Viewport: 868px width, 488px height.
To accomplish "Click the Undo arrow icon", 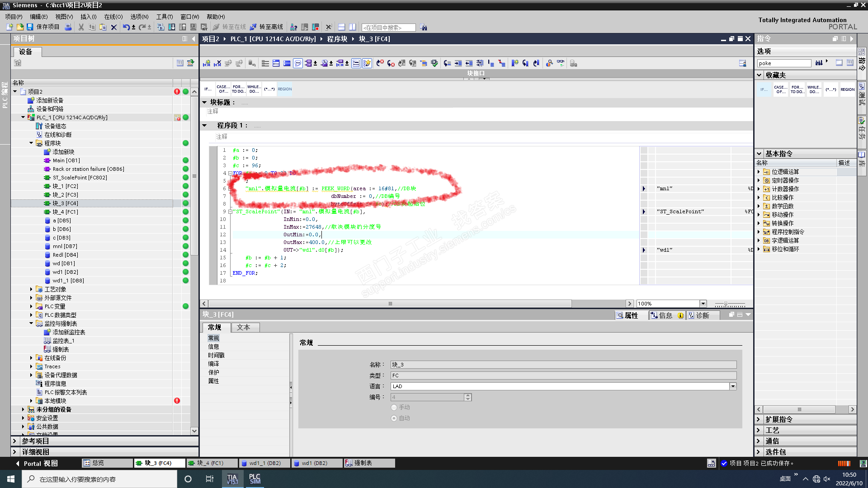I will pos(126,27).
